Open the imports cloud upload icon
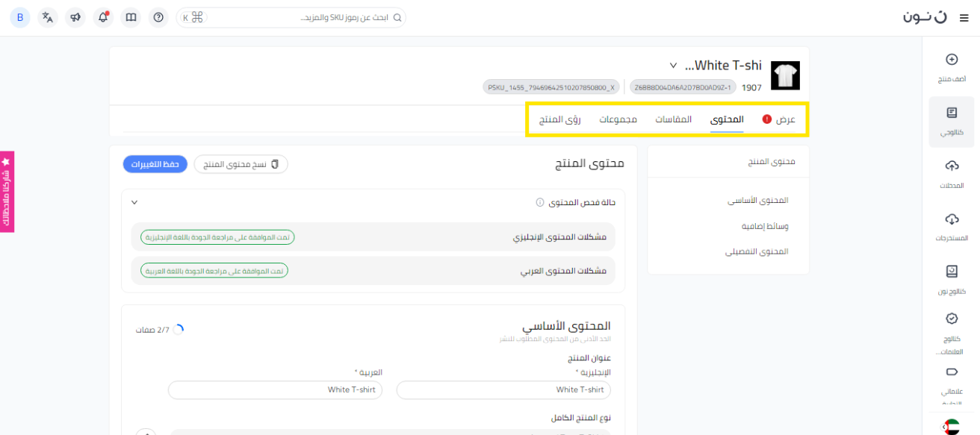The height and width of the screenshot is (435, 980). coord(952,166)
